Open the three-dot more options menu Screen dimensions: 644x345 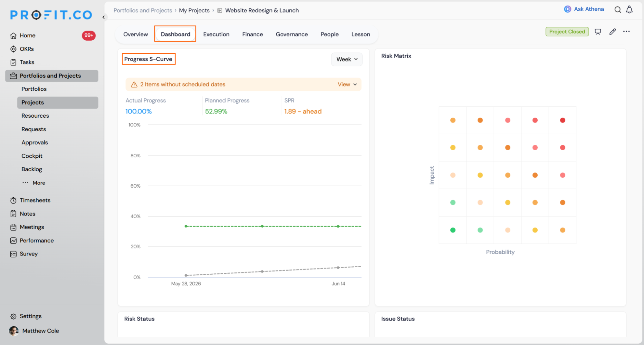click(626, 32)
